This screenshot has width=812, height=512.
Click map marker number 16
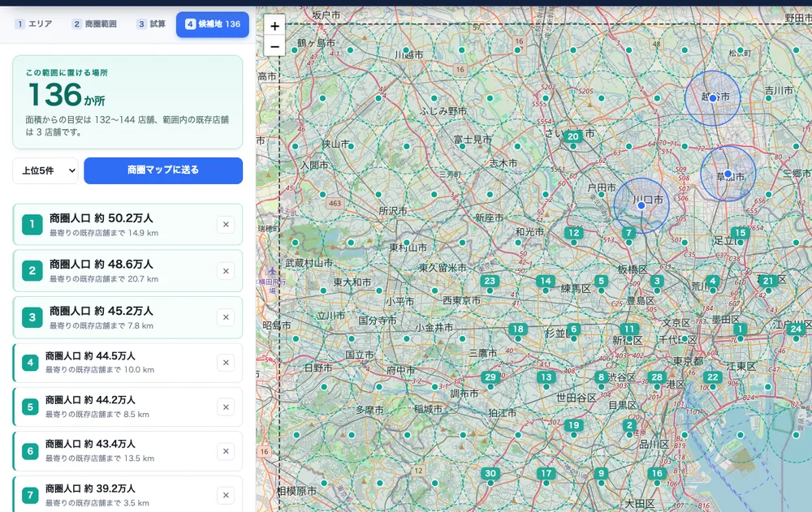click(x=657, y=473)
